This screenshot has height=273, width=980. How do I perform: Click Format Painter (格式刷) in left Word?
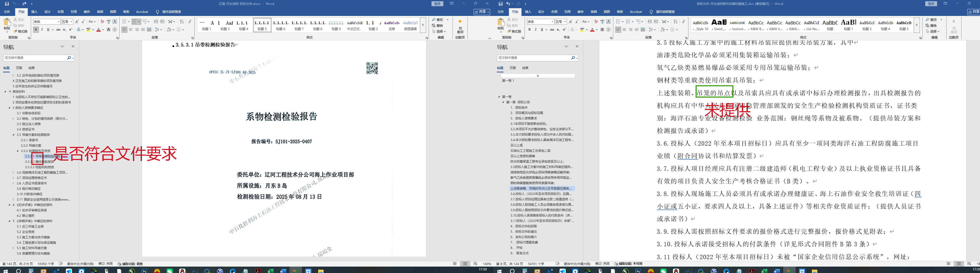tap(21, 32)
